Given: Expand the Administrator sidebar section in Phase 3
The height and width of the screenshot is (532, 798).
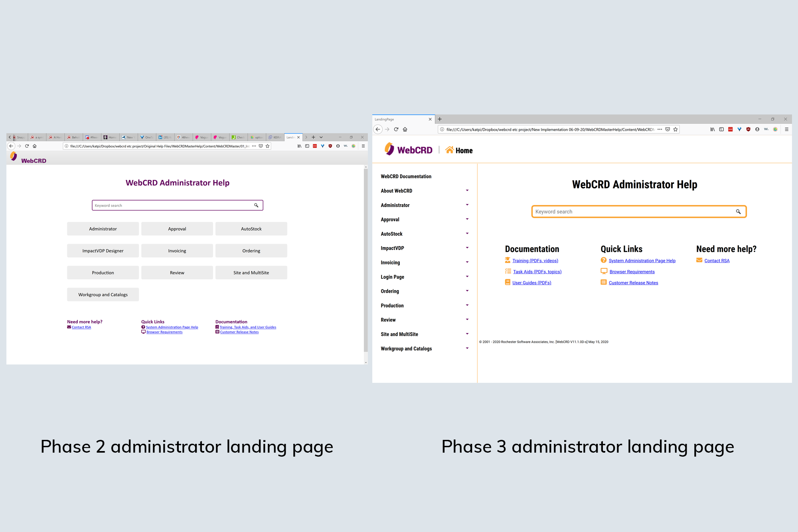Looking at the screenshot, I should click(x=467, y=205).
